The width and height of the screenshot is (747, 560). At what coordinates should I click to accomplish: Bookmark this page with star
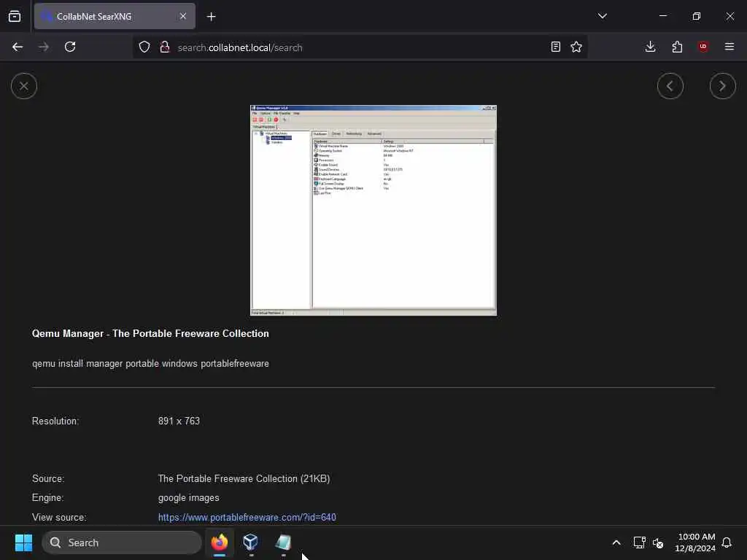tap(576, 47)
